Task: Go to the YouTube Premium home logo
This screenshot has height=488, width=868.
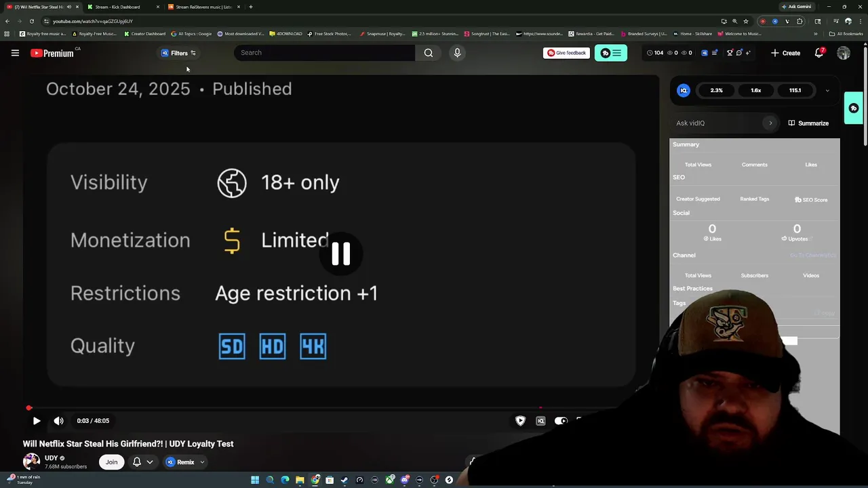Action: 52,53
